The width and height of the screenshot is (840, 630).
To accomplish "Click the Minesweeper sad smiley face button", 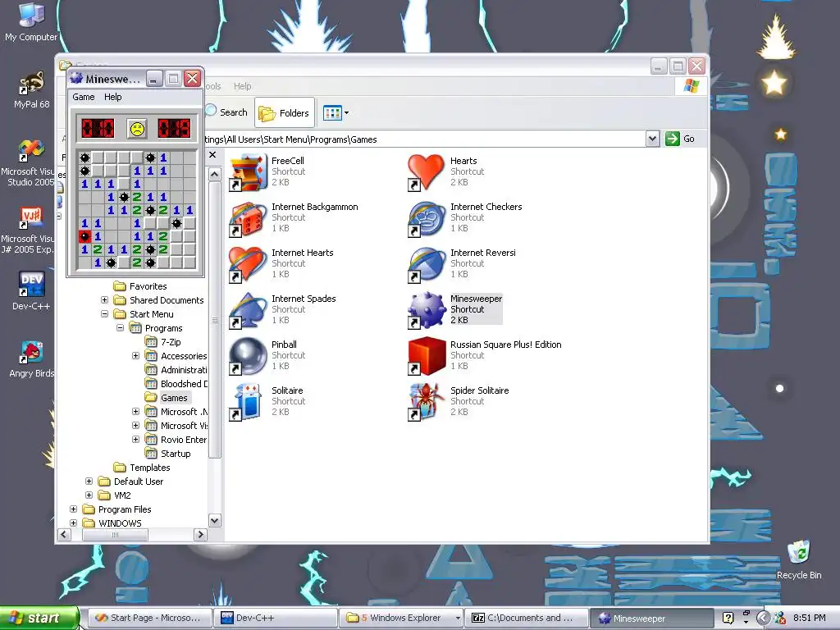I will [x=137, y=129].
